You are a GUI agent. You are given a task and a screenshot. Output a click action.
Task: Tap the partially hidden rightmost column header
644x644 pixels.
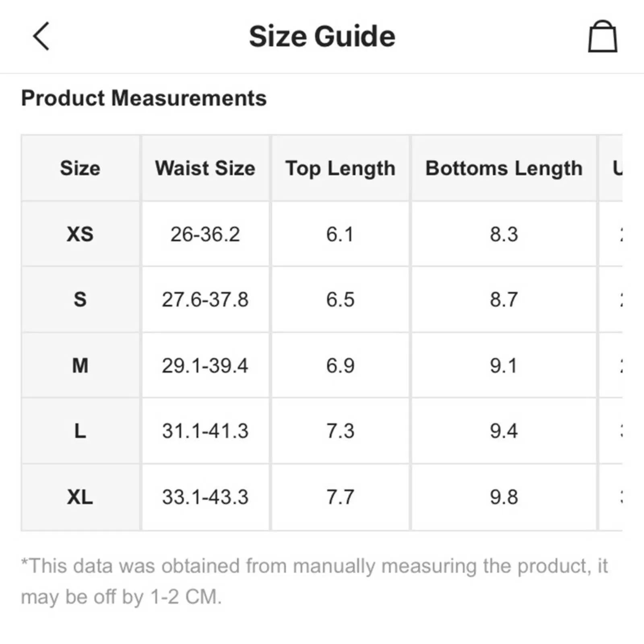click(616, 168)
